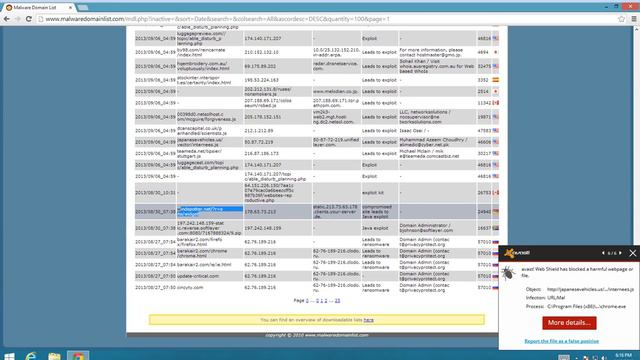
Task: Open File Explorer from the taskbar
Action: click(x=54, y=356)
